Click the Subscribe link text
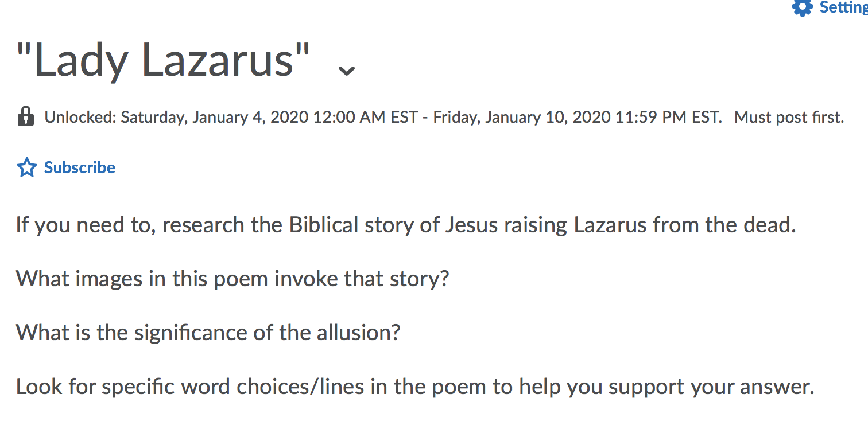 tap(80, 167)
